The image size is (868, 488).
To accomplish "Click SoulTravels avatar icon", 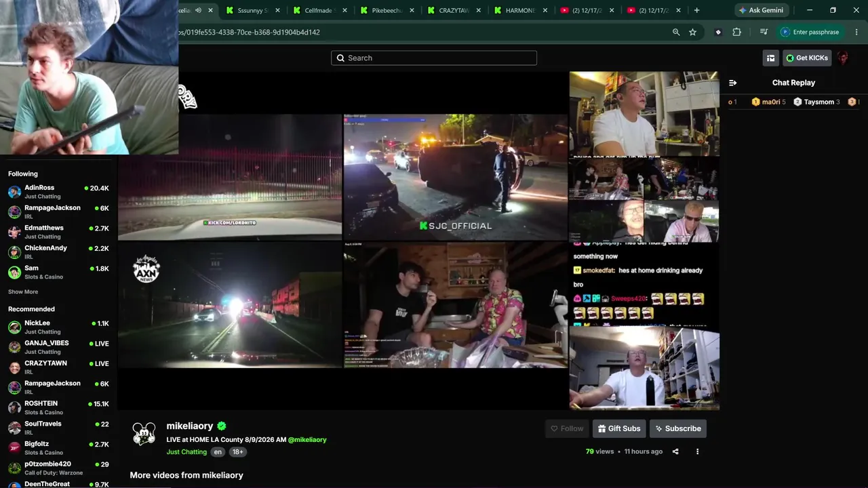I will 14,428.
